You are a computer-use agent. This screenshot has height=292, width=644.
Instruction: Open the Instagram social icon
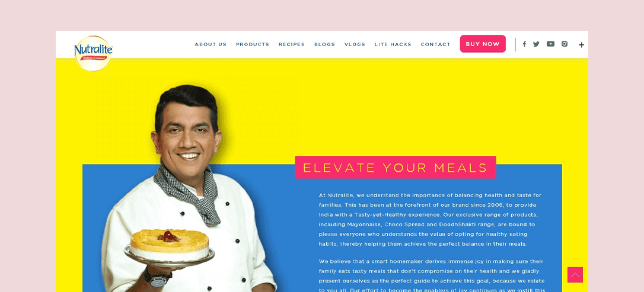pos(565,44)
